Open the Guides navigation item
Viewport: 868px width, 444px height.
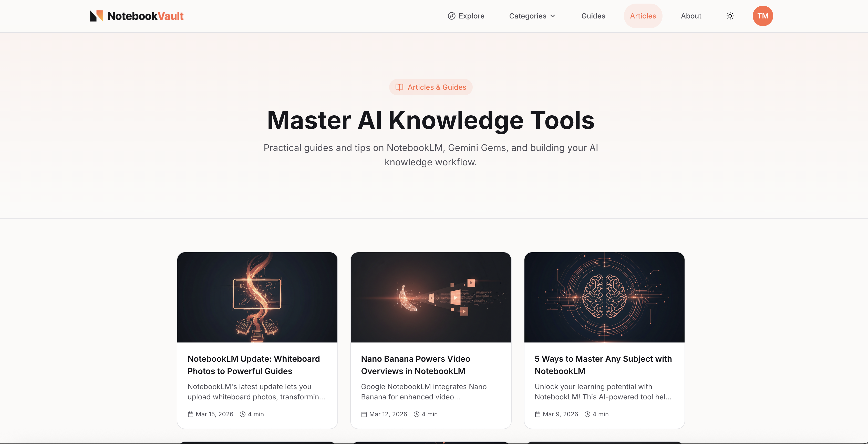[593, 16]
